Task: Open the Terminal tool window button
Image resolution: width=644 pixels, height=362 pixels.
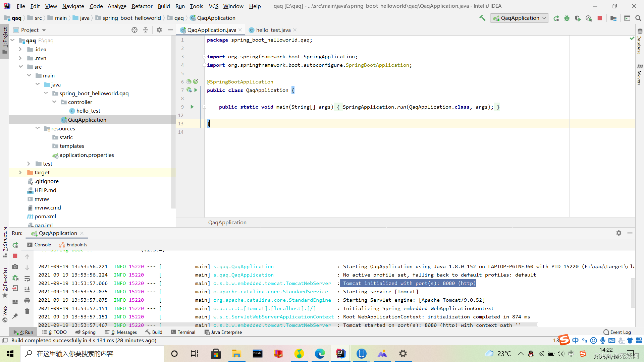Action: click(183, 332)
